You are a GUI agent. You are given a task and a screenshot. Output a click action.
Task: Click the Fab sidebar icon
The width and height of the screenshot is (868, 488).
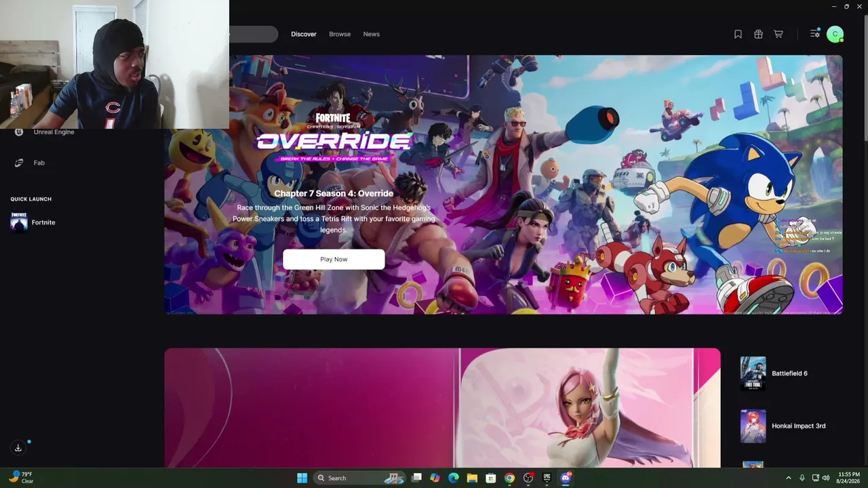click(x=19, y=163)
